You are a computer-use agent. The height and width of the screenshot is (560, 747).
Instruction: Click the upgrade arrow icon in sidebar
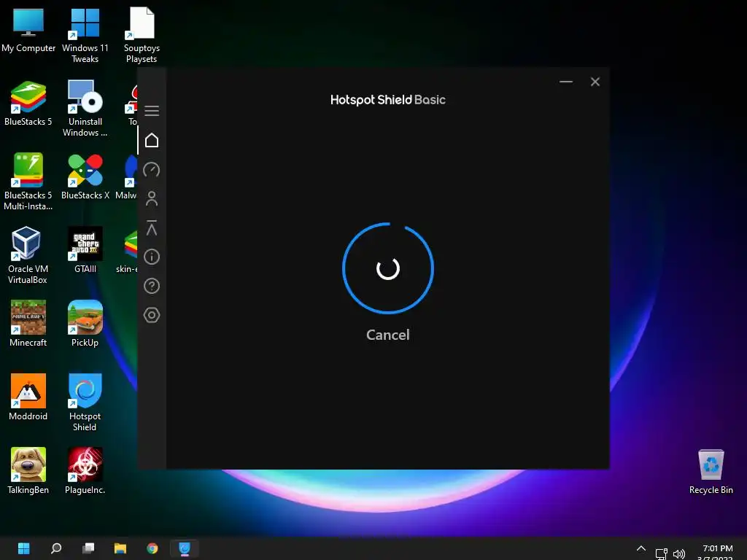click(x=152, y=227)
